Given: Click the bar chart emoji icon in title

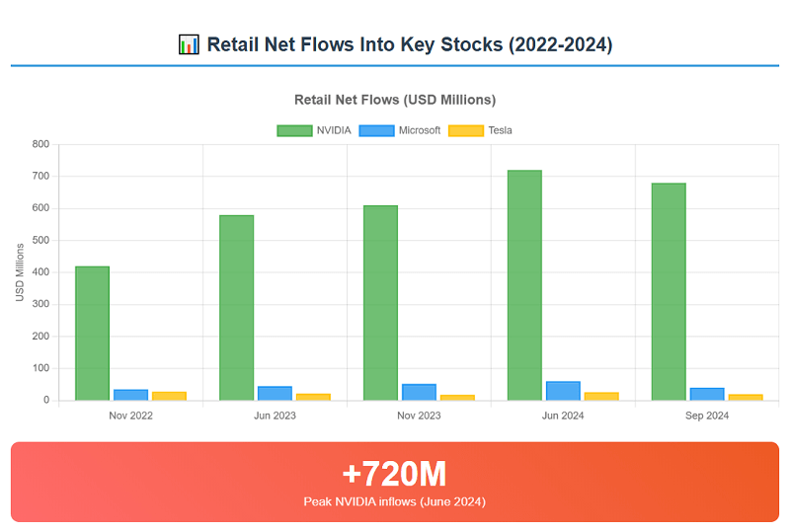Looking at the screenshot, I should 188,44.
